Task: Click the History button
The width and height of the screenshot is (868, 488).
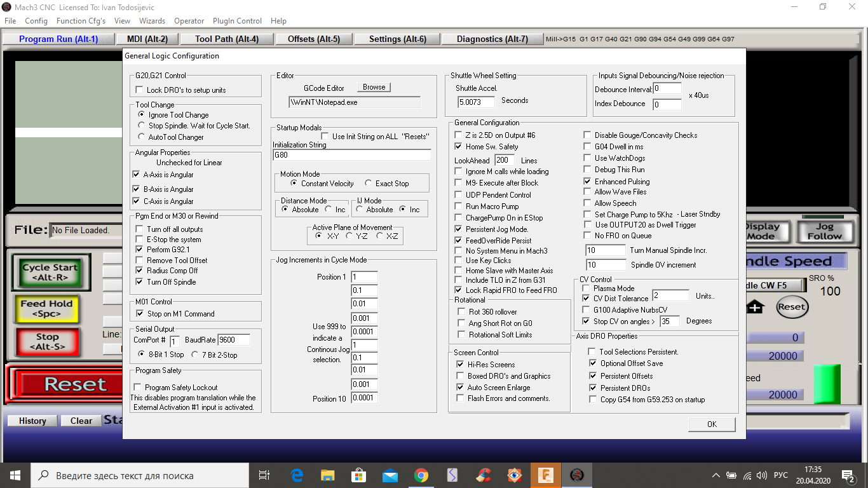Action: click(32, 421)
